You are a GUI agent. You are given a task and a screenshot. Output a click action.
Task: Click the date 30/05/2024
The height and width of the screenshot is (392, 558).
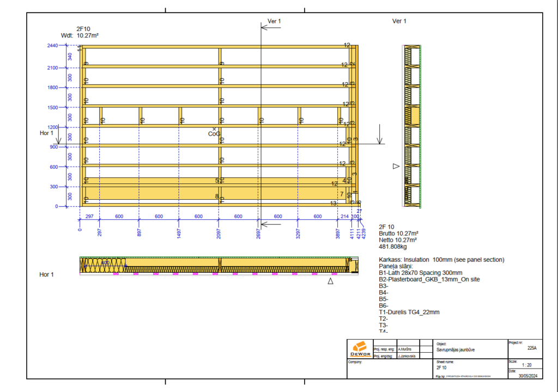point(527,376)
